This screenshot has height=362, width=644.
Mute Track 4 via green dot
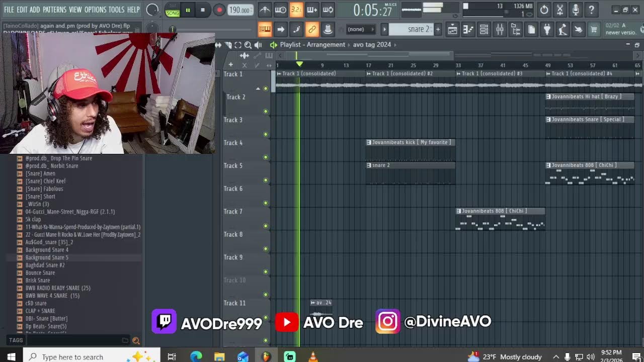266,157
